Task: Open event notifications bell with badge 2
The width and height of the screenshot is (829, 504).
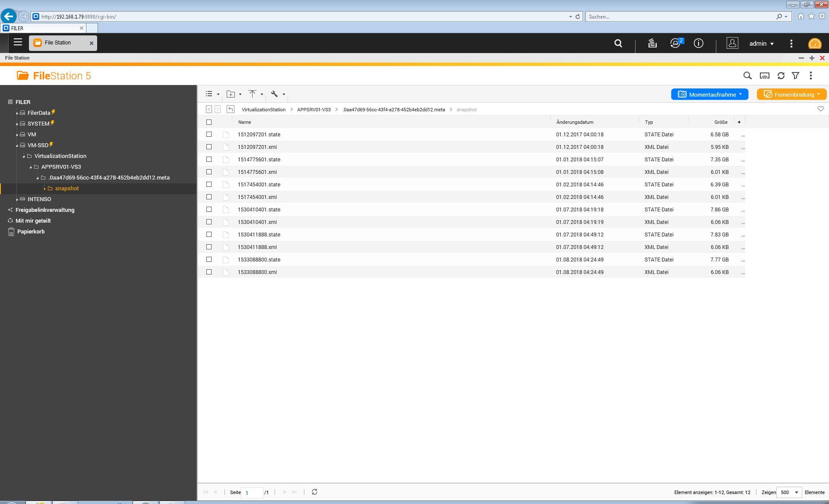Action: tap(676, 43)
